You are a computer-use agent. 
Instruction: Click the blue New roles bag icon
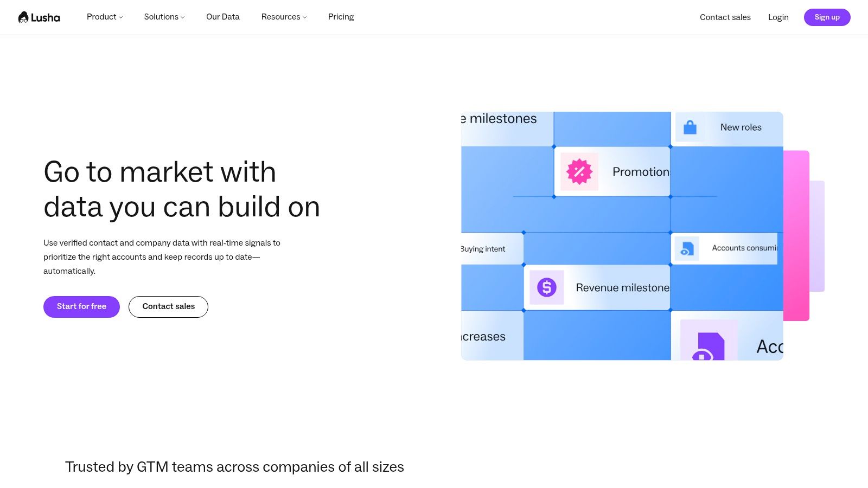pyautogui.click(x=690, y=127)
